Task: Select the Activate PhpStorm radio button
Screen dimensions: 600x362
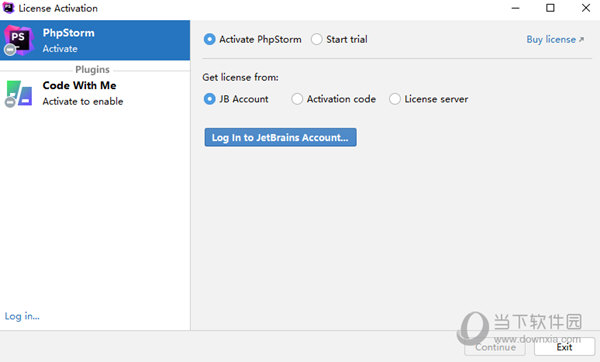Action: [x=209, y=39]
